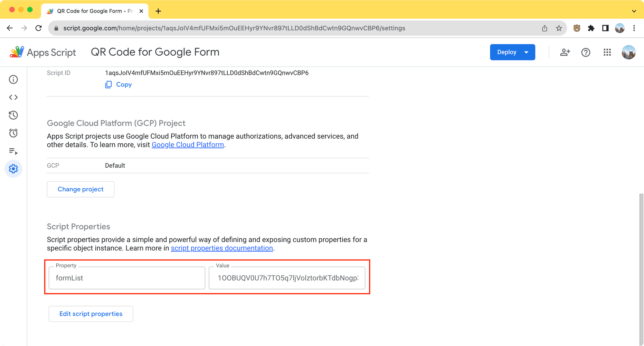Screen dimensions: 644x346
Task: Open the Apps Script Editor from the sidebar
Action: coord(13,97)
